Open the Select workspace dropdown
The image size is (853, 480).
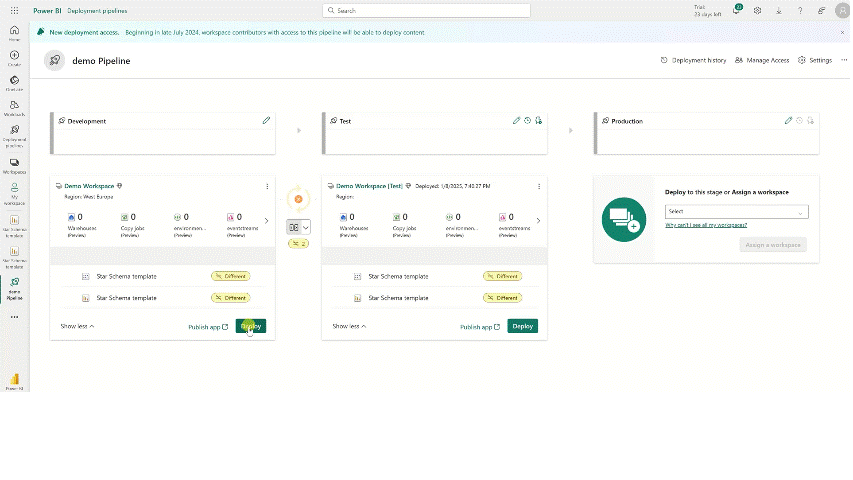(x=736, y=212)
